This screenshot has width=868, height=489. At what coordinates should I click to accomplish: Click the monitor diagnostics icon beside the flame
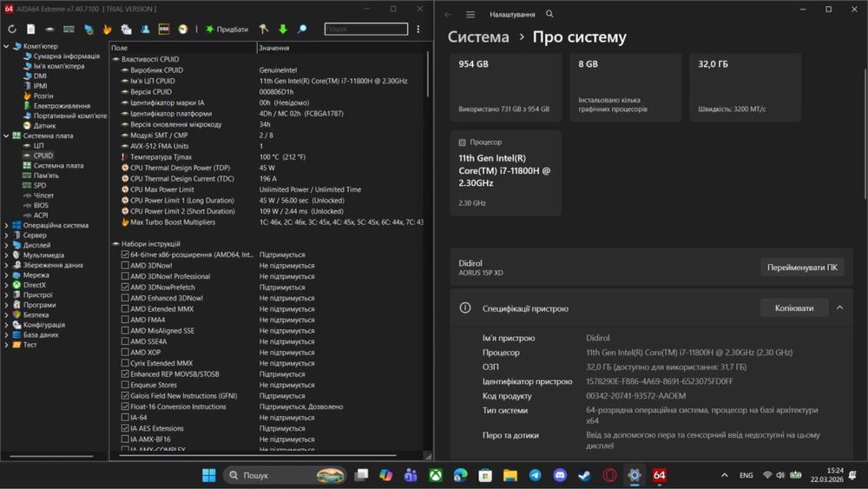[x=126, y=30]
